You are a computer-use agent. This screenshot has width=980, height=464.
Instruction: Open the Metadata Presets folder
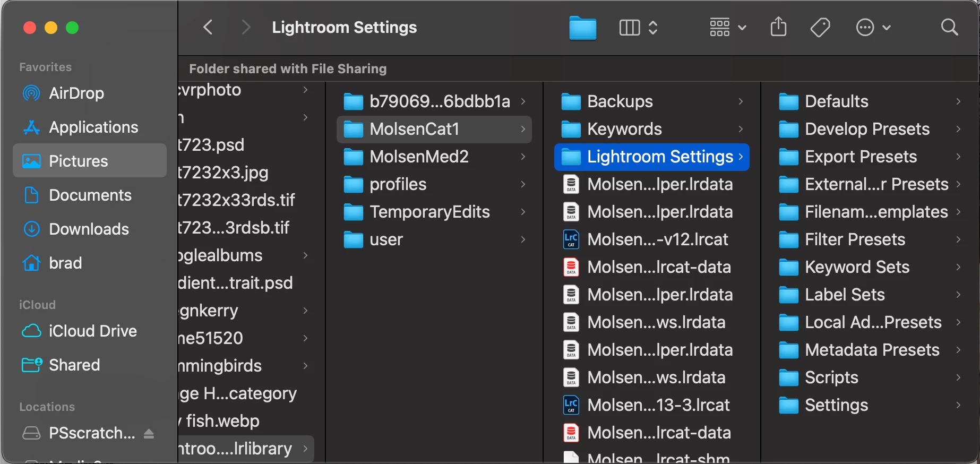coord(870,350)
